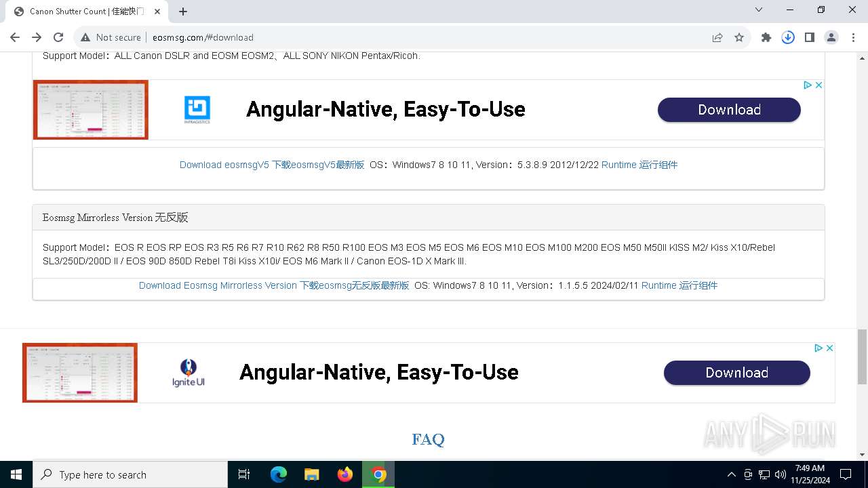The width and height of the screenshot is (868, 488).
Task: Open AdChoices icon on bottom ad
Action: pyautogui.click(x=818, y=348)
